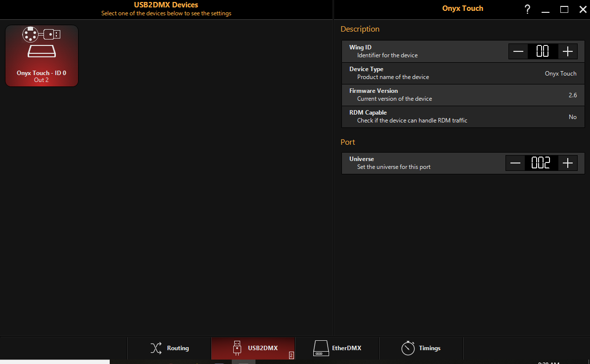Click the Wing ID value 00 field
This screenshot has height=364, width=590.
pos(543,51)
